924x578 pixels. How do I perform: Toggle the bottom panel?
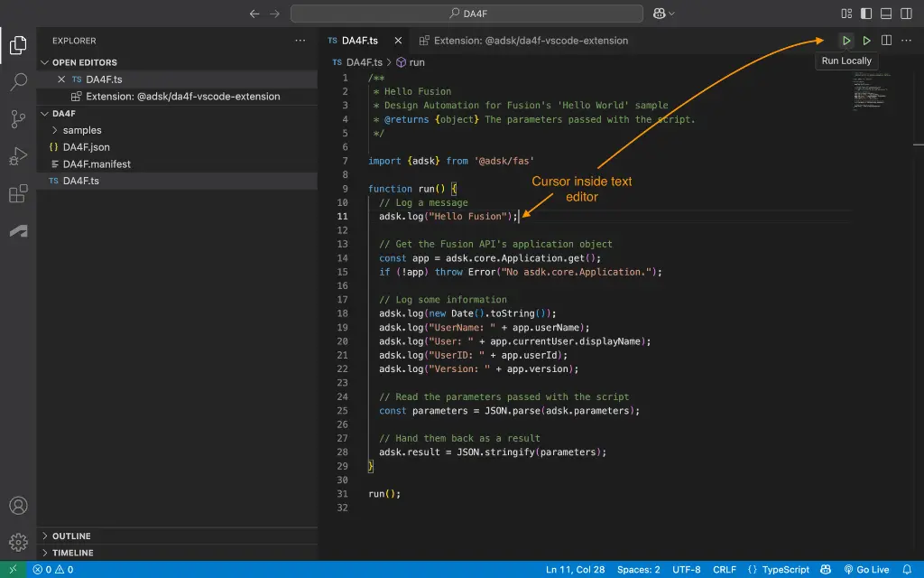click(x=886, y=14)
